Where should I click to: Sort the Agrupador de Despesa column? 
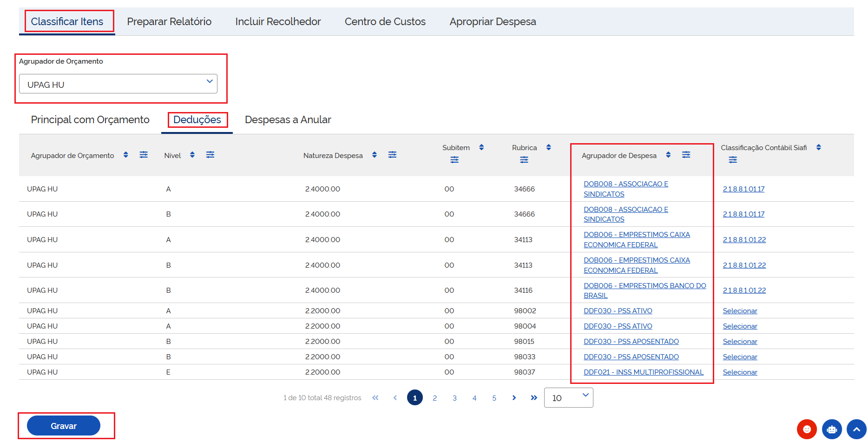click(x=668, y=155)
